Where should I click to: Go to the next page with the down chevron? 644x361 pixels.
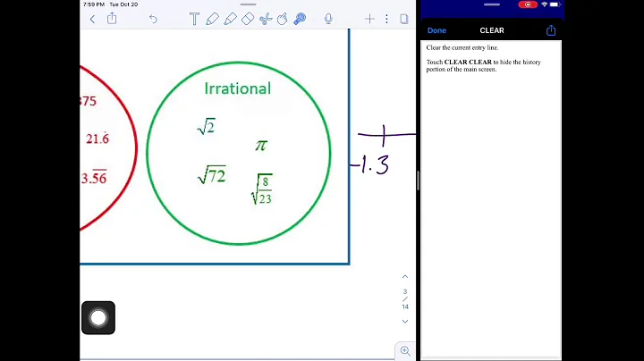pos(405,321)
